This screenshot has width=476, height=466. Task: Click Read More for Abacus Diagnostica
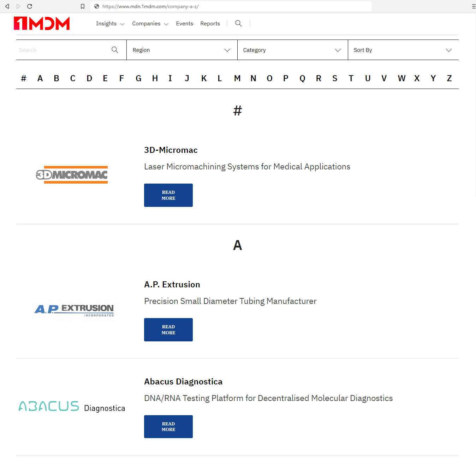tap(168, 426)
